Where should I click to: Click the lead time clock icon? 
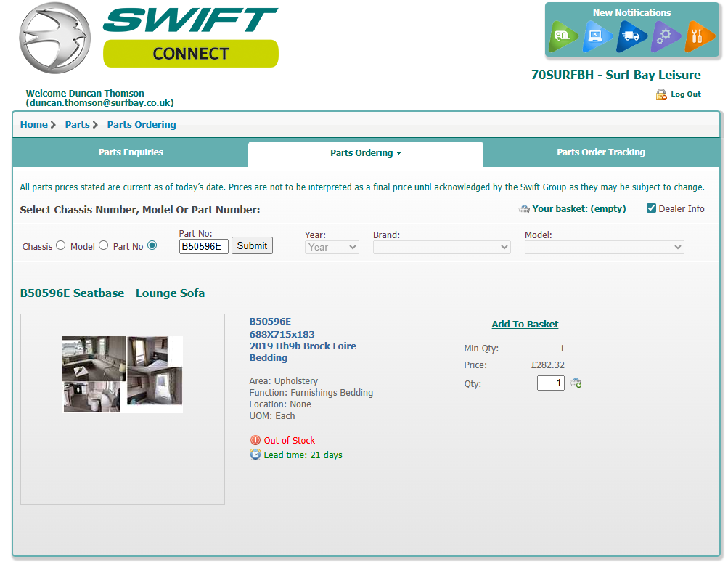[255, 455]
